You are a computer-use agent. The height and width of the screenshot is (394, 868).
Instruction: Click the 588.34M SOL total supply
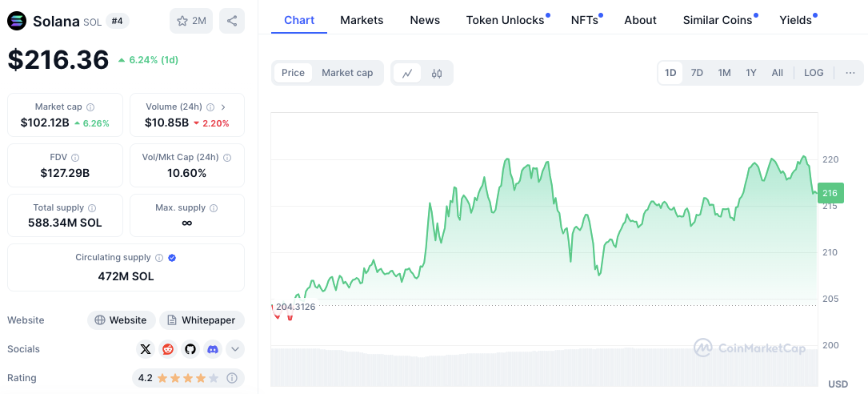coord(65,223)
